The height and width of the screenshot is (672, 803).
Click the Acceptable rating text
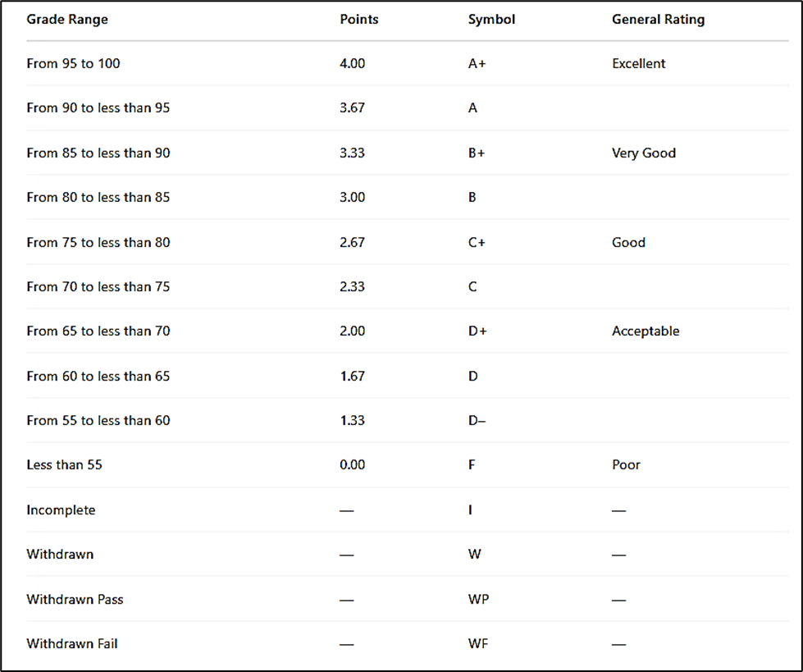(646, 331)
